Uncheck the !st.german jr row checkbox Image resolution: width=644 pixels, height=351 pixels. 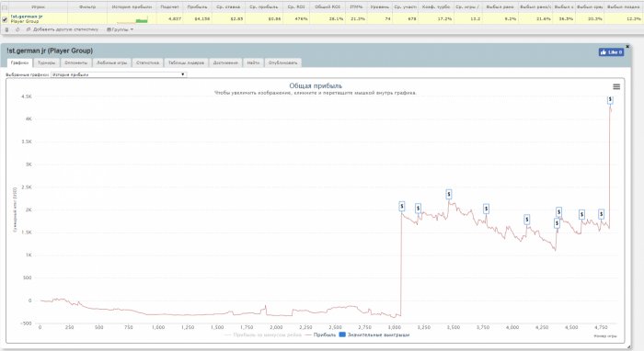[x=5, y=19]
